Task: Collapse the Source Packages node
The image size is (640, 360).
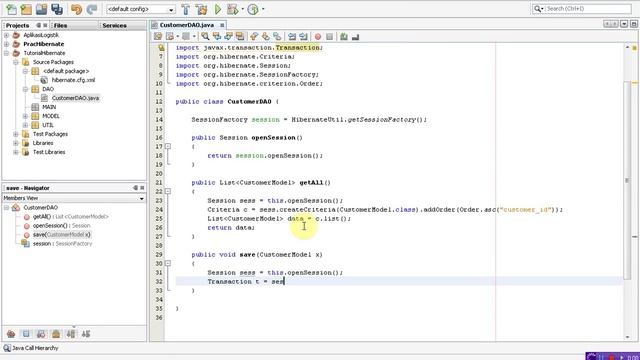Action: pos(16,62)
